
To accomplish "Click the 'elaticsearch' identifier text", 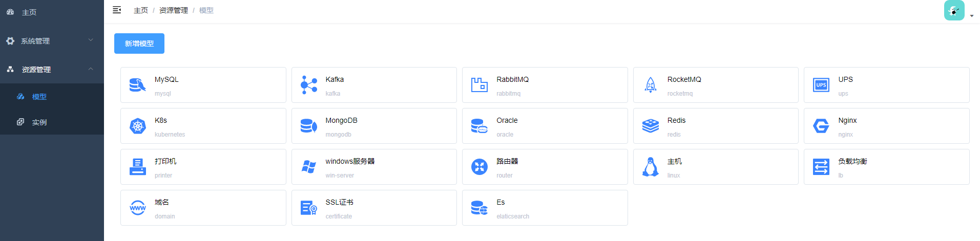I will pos(513,216).
